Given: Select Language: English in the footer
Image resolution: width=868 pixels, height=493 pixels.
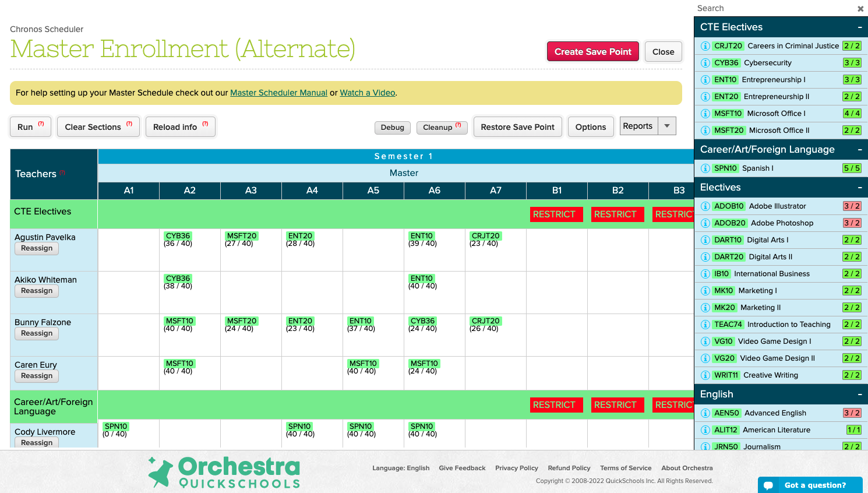Looking at the screenshot, I should [401, 468].
